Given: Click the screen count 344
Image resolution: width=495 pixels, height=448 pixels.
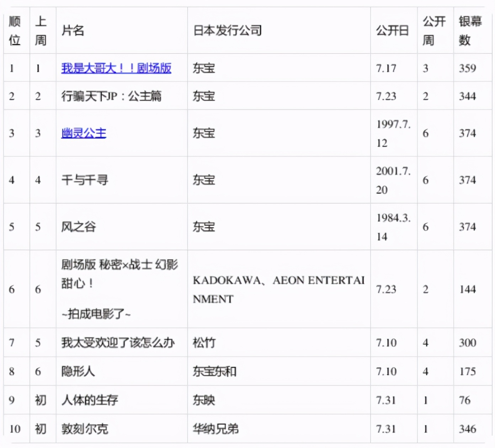Looking at the screenshot, I should tap(467, 96).
